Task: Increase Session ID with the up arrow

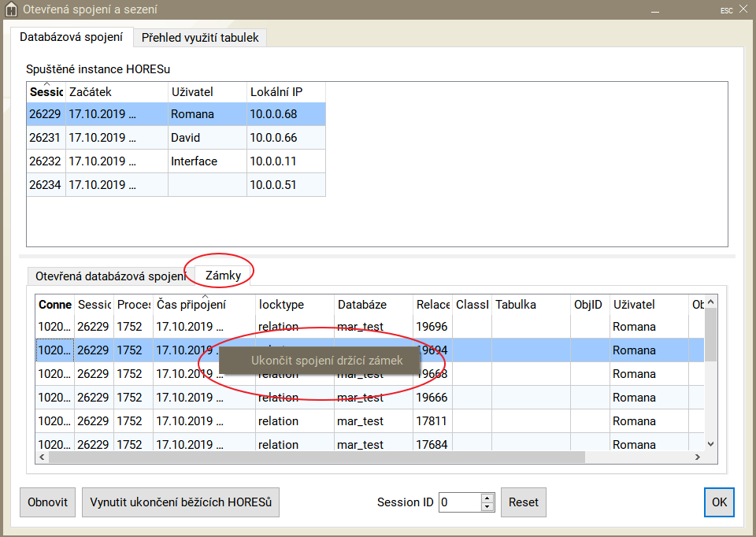Action: coord(487,498)
